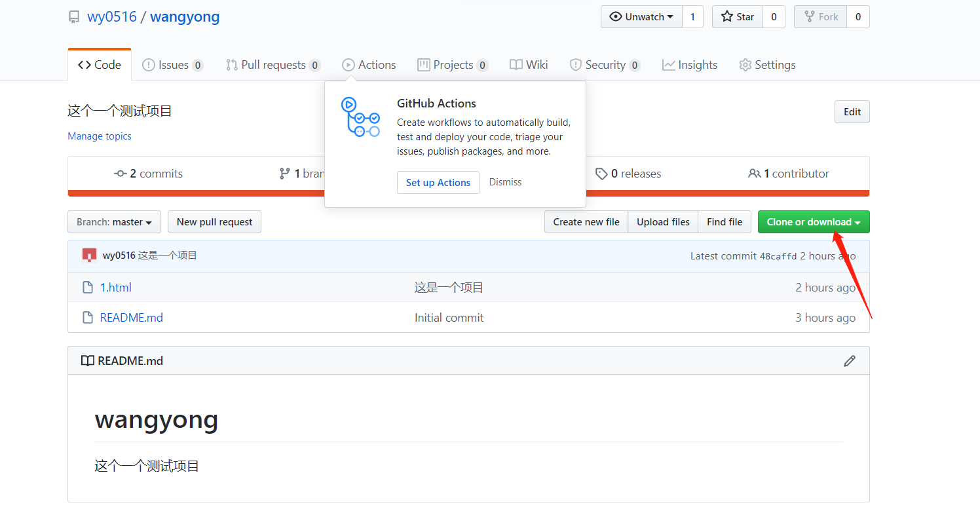Screen dimensions: 980x513
Task: Click the GitHub Actions workflow illustration icon
Action: pyautogui.click(x=360, y=117)
